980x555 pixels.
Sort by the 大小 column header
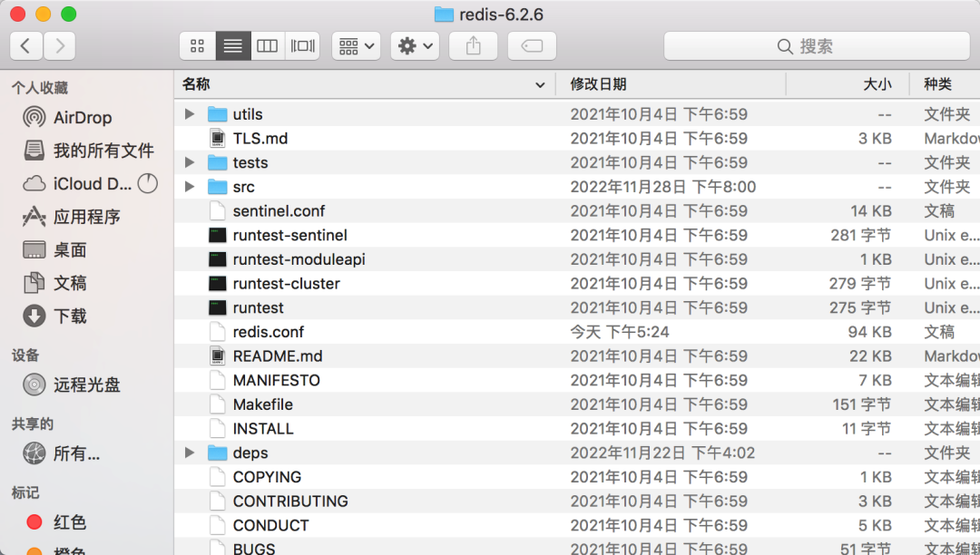(x=848, y=84)
